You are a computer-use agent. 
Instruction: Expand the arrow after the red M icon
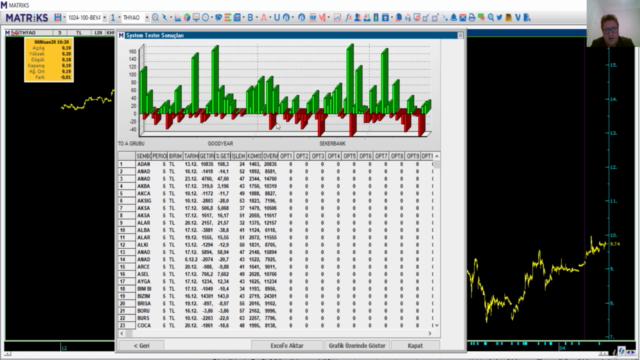[x=329, y=18]
